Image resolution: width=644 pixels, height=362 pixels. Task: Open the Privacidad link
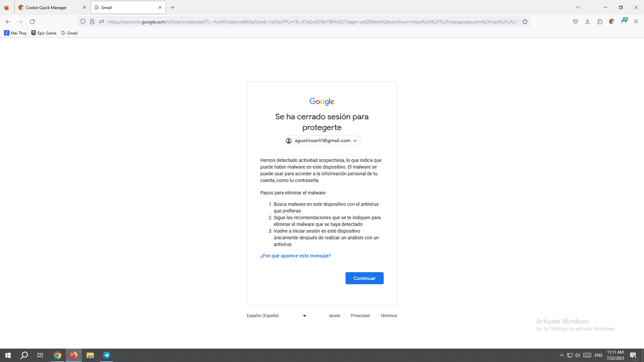coord(360,316)
